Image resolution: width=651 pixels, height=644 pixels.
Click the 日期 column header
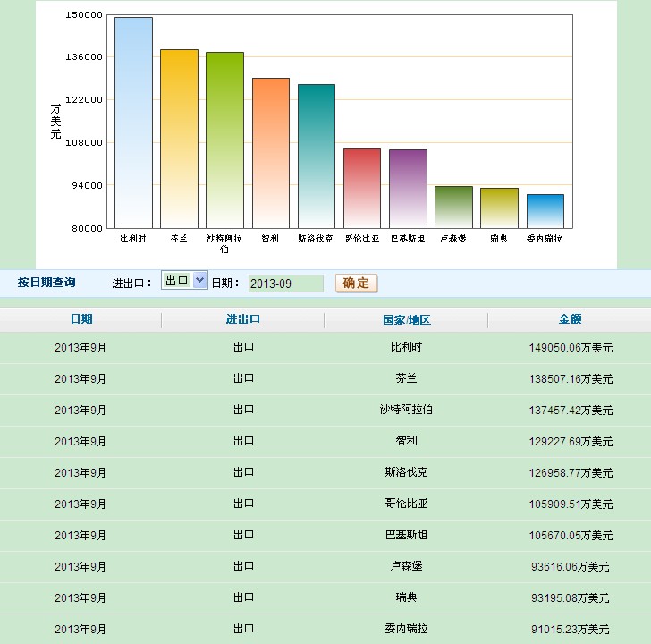[x=80, y=319]
